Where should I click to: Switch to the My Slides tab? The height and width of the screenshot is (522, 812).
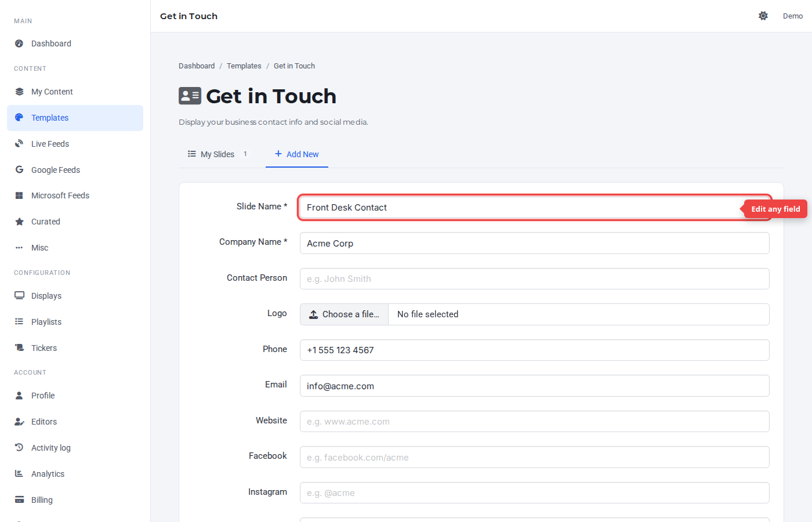pyautogui.click(x=217, y=154)
